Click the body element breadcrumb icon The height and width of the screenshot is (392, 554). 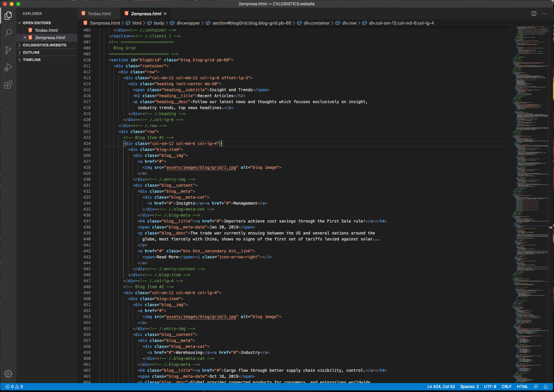[x=149, y=23]
